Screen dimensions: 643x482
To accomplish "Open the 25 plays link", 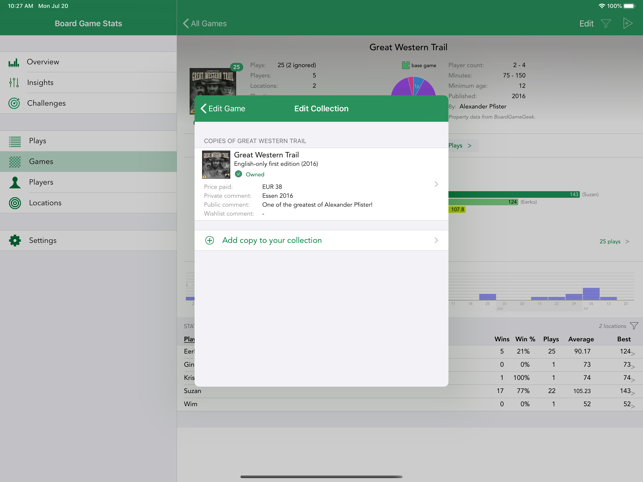I will 614,242.
